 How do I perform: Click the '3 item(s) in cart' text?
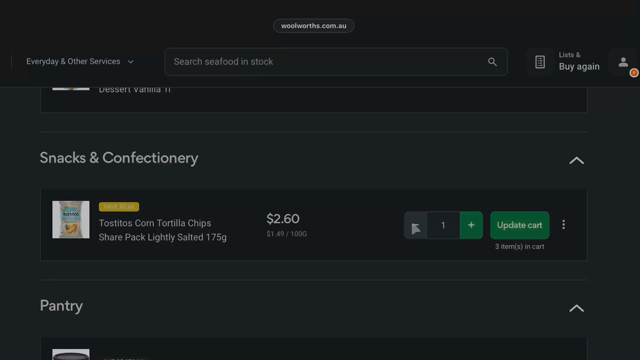click(519, 247)
